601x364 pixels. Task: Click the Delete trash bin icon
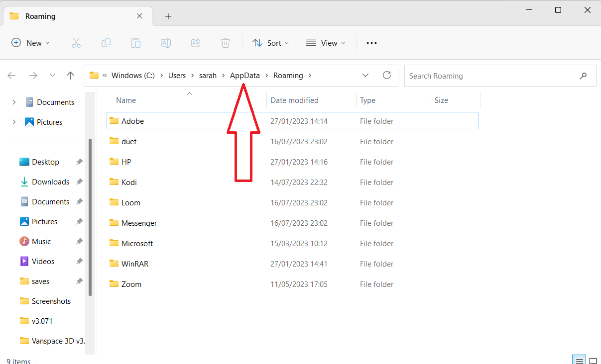point(226,43)
